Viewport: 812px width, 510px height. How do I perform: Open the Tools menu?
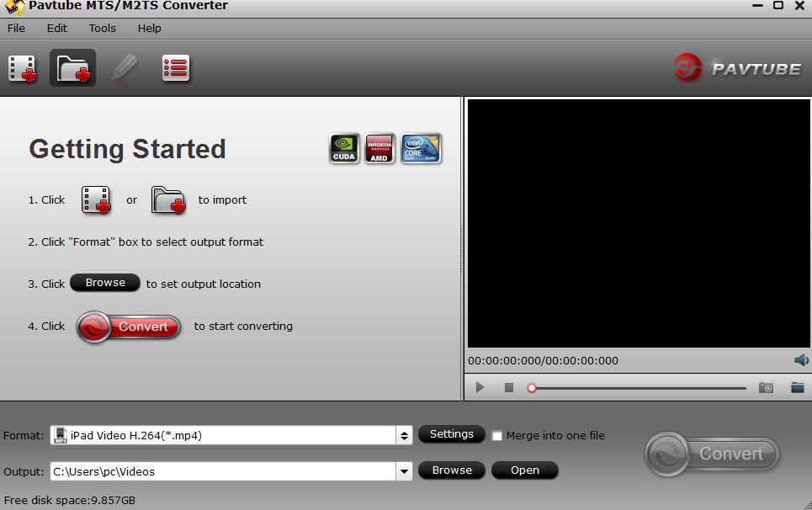[x=102, y=28]
